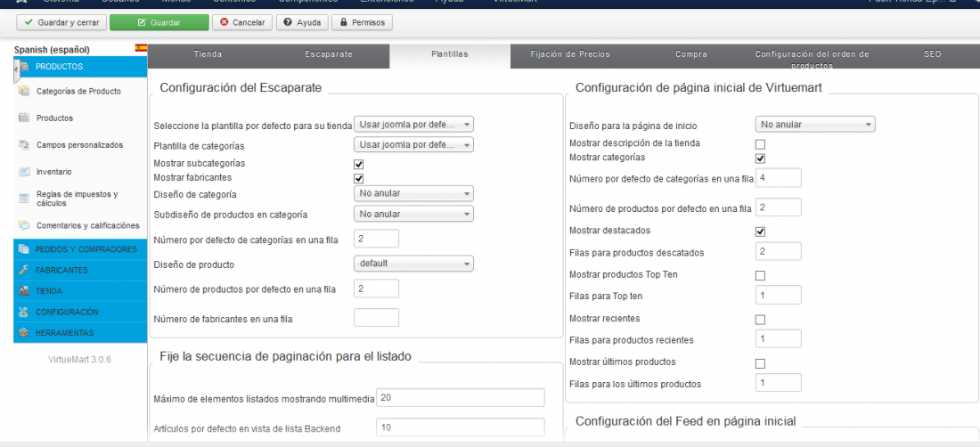Viewport: 980px width, 447px height.
Task: Click the Guardar y cerrar button
Action: pos(61,22)
